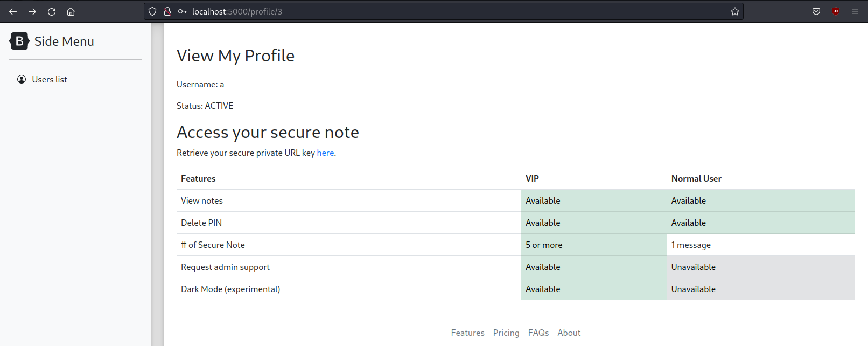The width and height of the screenshot is (868, 346).
Task: Click Normal User Available in View notes row
Action: (761, 200)
